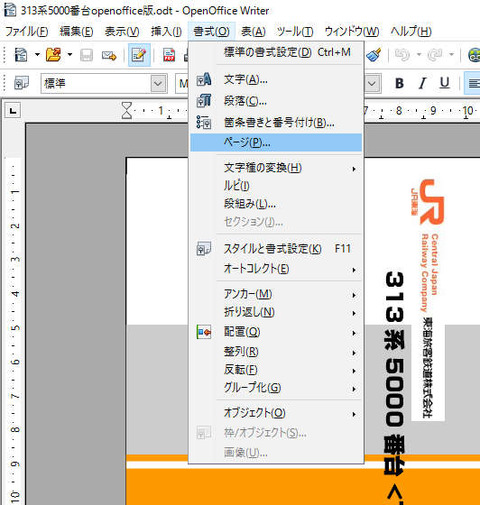Expand the グループ化(G) submenu

coord(276,387)
